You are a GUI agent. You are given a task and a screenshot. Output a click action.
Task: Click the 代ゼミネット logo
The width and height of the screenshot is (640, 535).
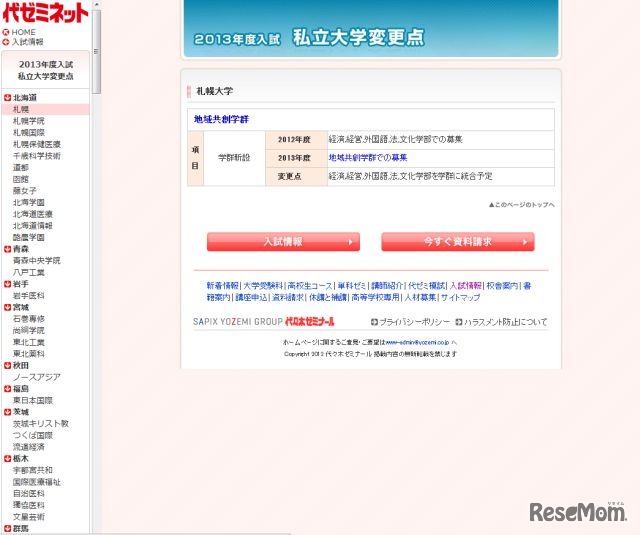[45, 13]
